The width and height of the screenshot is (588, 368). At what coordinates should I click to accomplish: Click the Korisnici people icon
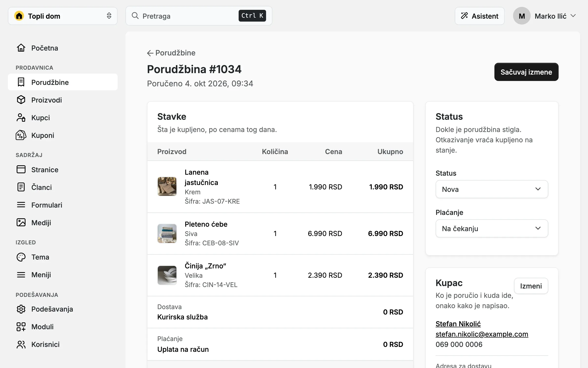coord(21,344)
